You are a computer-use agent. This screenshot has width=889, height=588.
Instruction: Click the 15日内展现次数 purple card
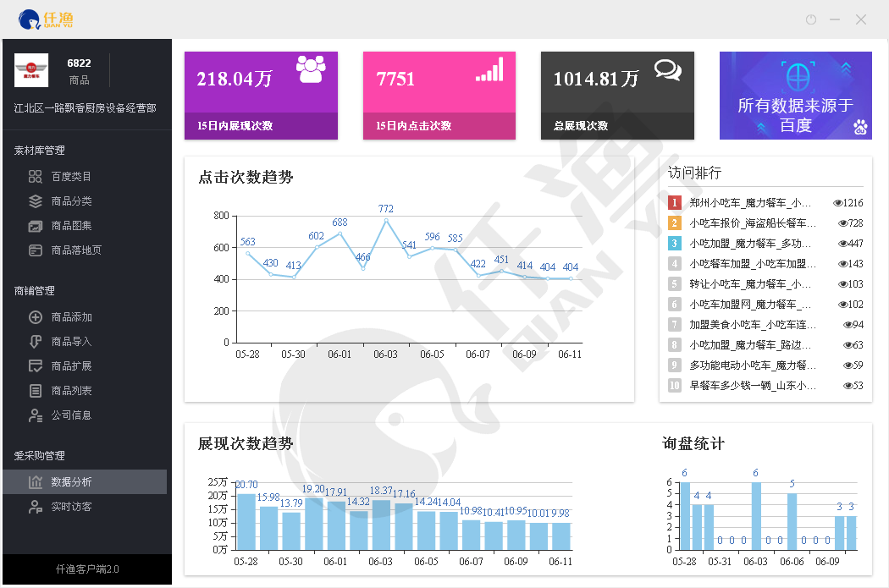point(261,96)
